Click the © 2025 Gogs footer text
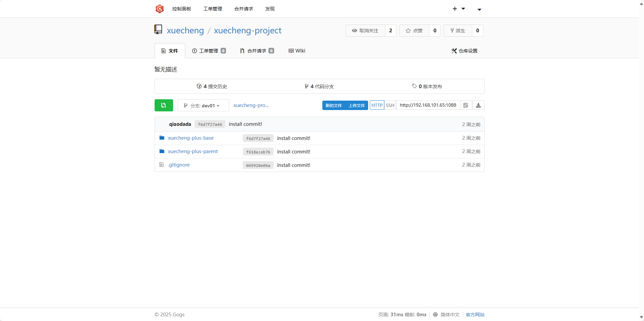The image size is (644, 321). 169,315
